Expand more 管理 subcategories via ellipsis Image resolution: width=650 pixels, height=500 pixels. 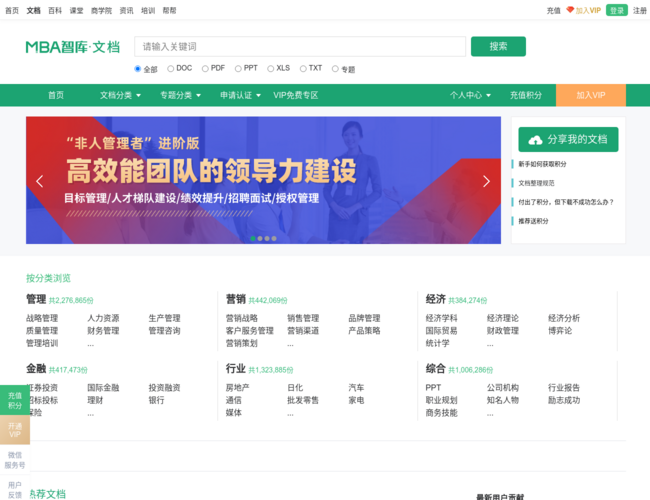click(x=91, y=344)
